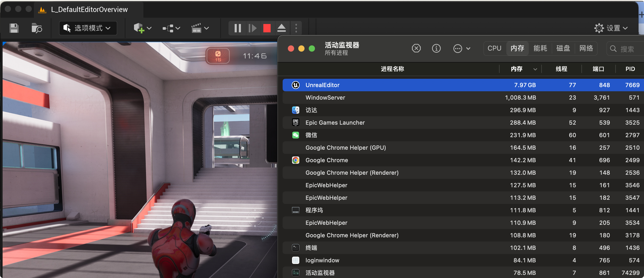The width and height of the screenshot is (644, 278).
Task: Open the content browser folder-search icon
Action: tap(37, 28)
